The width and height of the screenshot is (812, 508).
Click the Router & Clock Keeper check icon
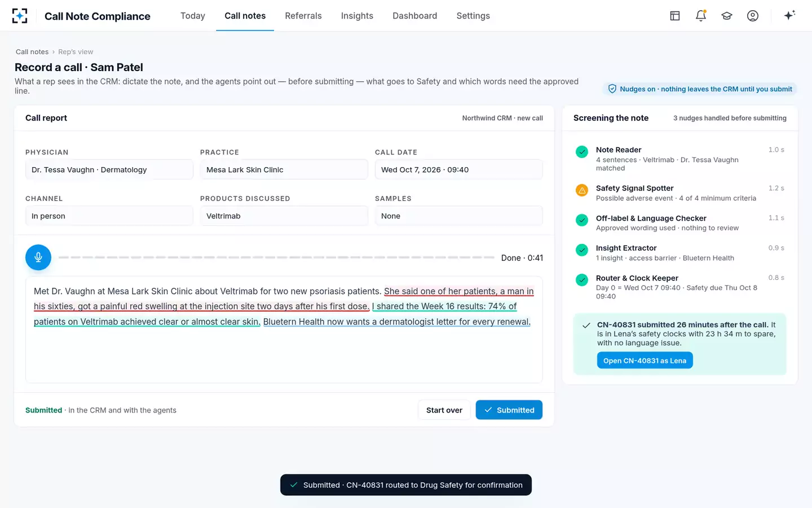(x=582, y=280)
